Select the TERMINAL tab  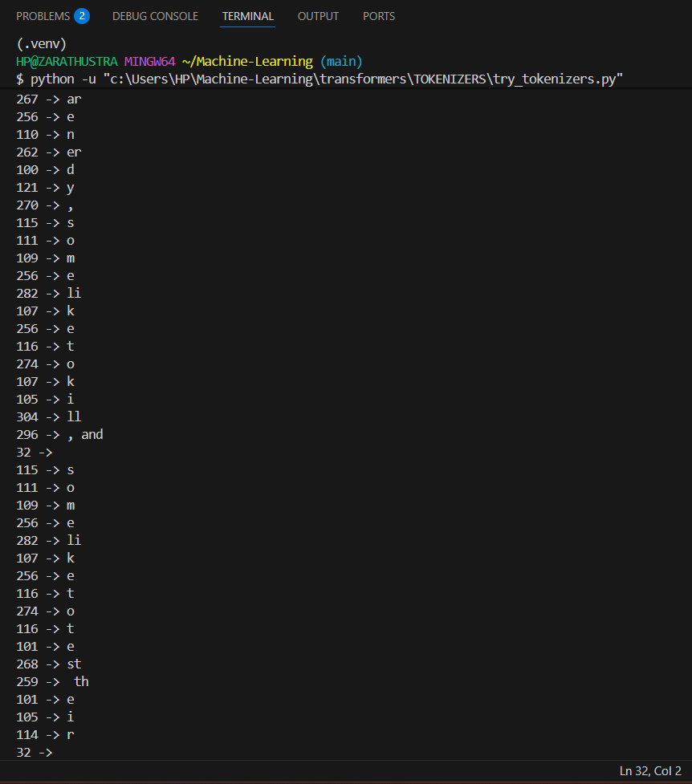click(248, 17)
